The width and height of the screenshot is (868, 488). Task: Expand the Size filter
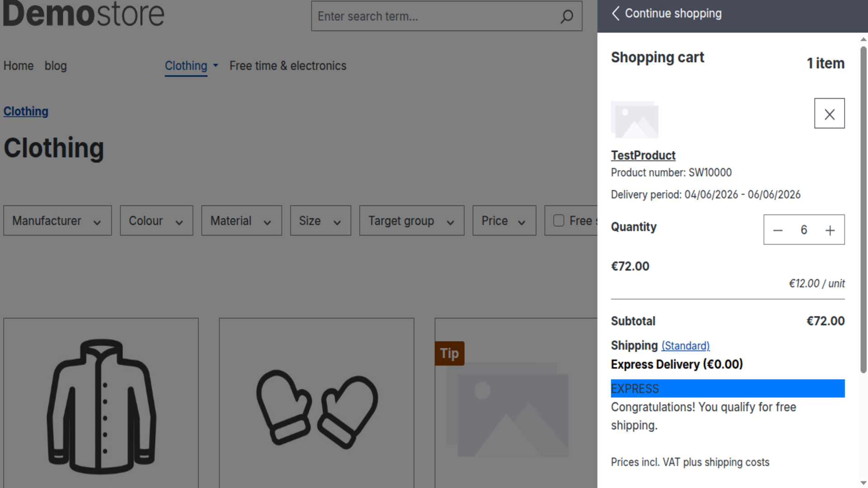pyautogui.click(x=321, y=221)
